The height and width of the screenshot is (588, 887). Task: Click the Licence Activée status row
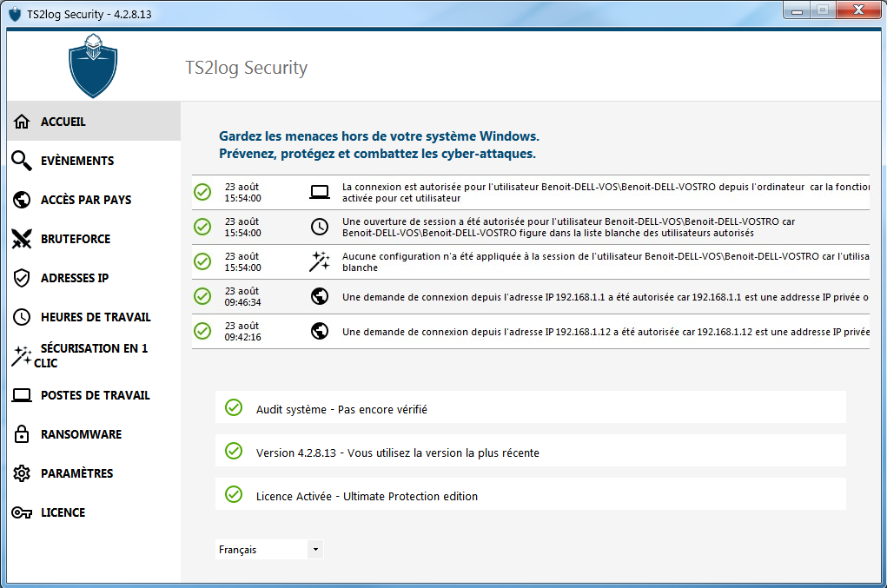tap(531, 495)
